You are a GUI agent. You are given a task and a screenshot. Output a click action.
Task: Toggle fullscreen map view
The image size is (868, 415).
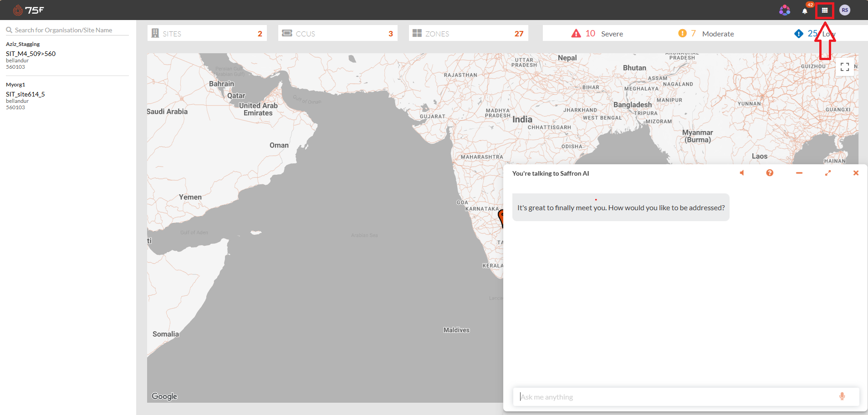pos(845,67)
